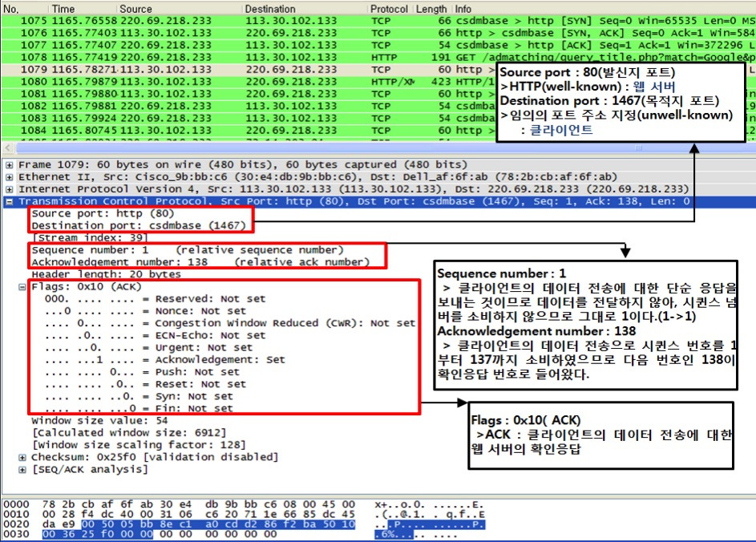Select 'Destination port: csdmbase (1467)' field

(139, 225)
